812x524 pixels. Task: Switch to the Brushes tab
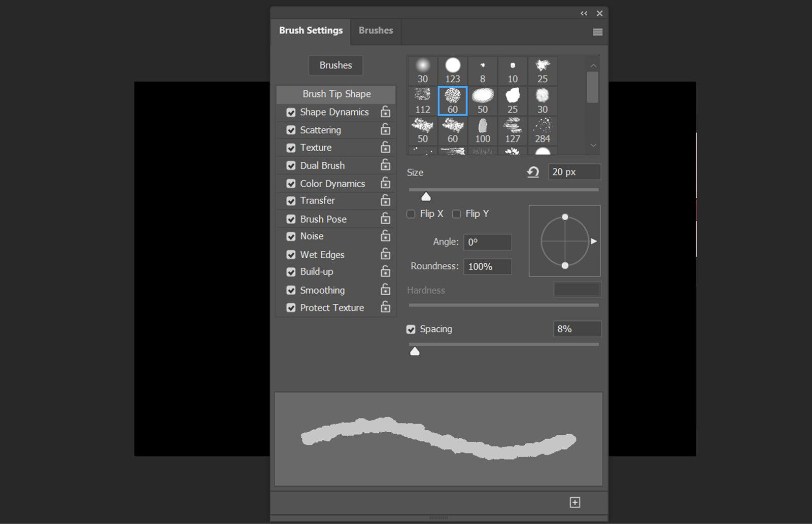pos(376,30)
